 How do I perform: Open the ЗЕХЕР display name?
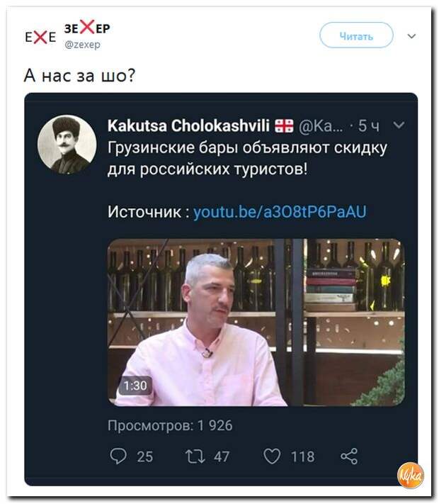coord(87,28)
